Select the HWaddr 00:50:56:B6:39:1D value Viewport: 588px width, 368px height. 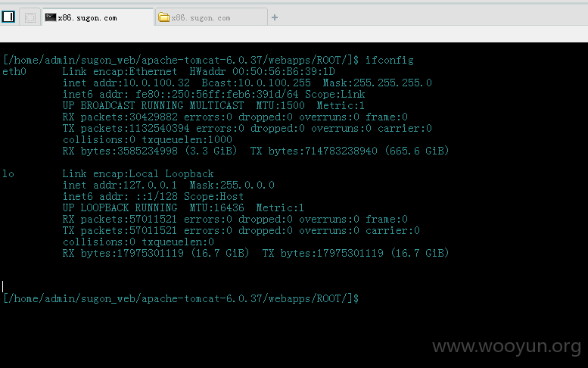262,72
